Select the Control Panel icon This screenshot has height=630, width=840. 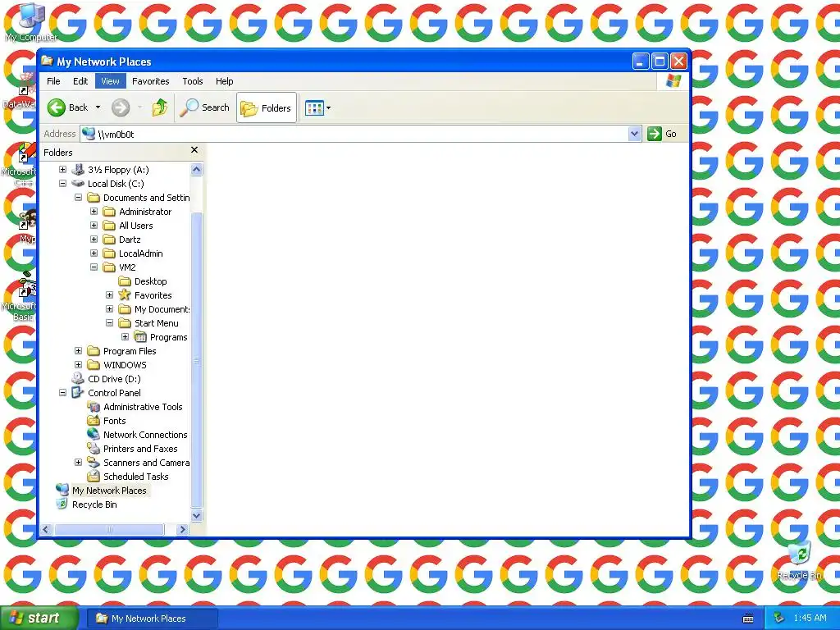[78, 392]
